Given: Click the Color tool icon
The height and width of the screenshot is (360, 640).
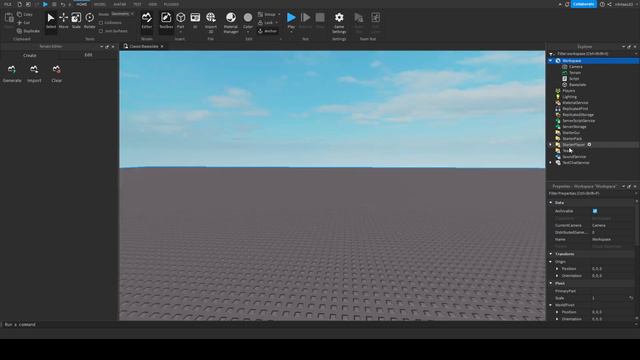Looking at the screenshot, I should pyautogui.click(x=248, y=18).
